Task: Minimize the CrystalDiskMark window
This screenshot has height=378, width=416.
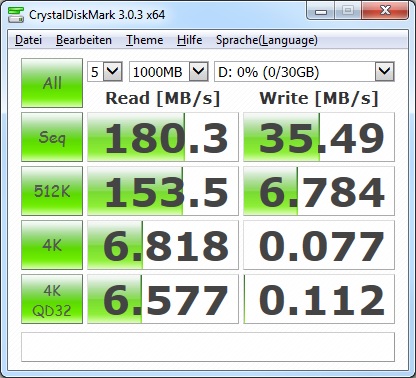Action: tap(321, 11)
